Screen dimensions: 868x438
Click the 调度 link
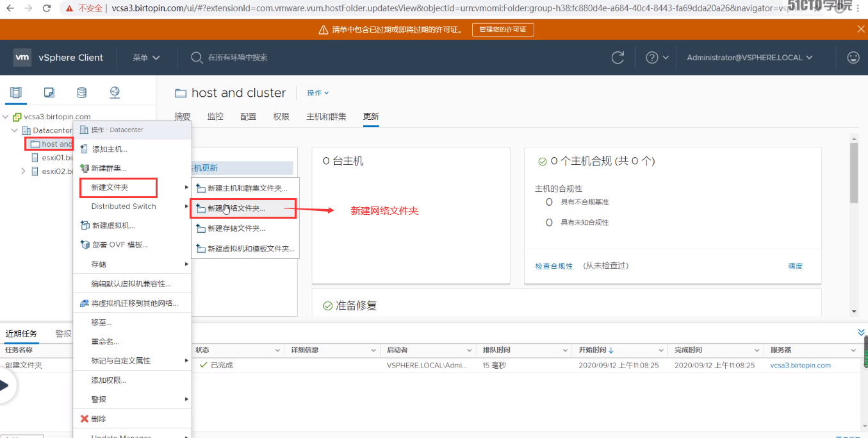[x=795, y=265]
